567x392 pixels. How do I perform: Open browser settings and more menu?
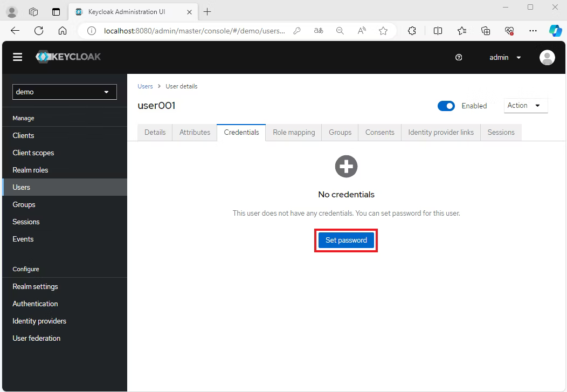[533, 31]
